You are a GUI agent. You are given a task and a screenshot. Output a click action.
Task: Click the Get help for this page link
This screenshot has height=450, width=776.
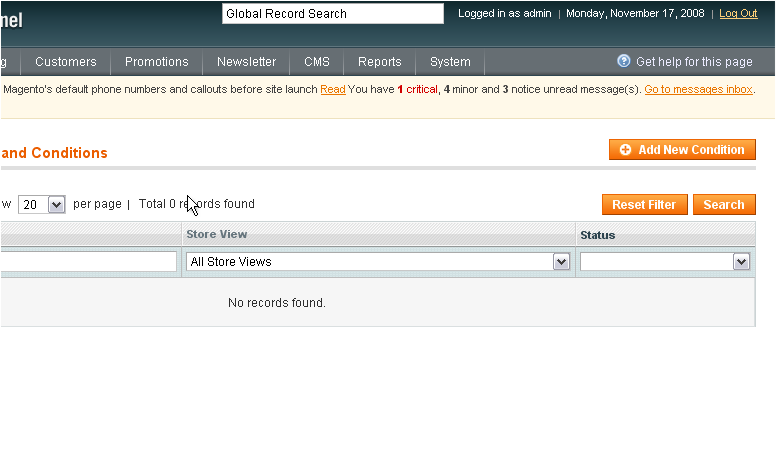click(x=694, y=62)
